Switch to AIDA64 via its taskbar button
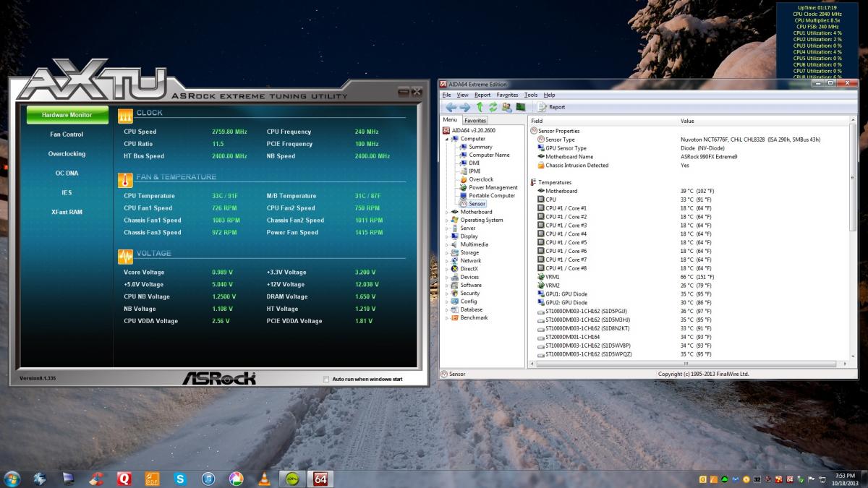 pyautogui.click(x=320, y=478)
